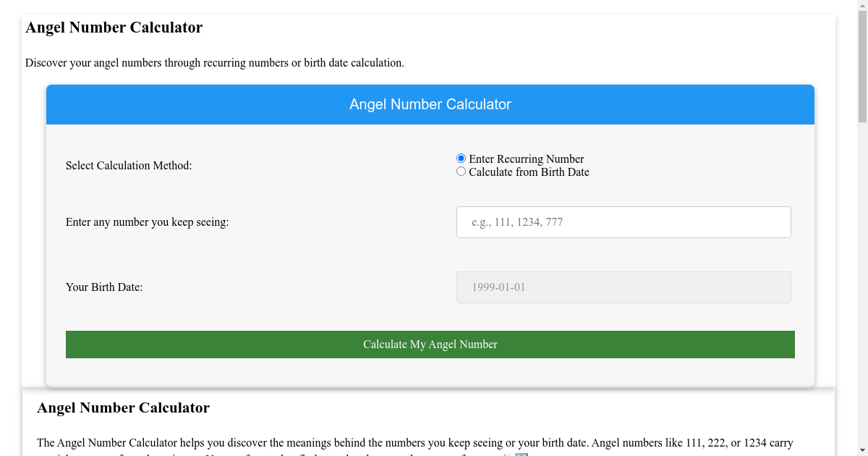Click the paragraph starting 'The Angel Number Calculator helps'
This screenshot has width=868, height=456.
tap(414, 442)
